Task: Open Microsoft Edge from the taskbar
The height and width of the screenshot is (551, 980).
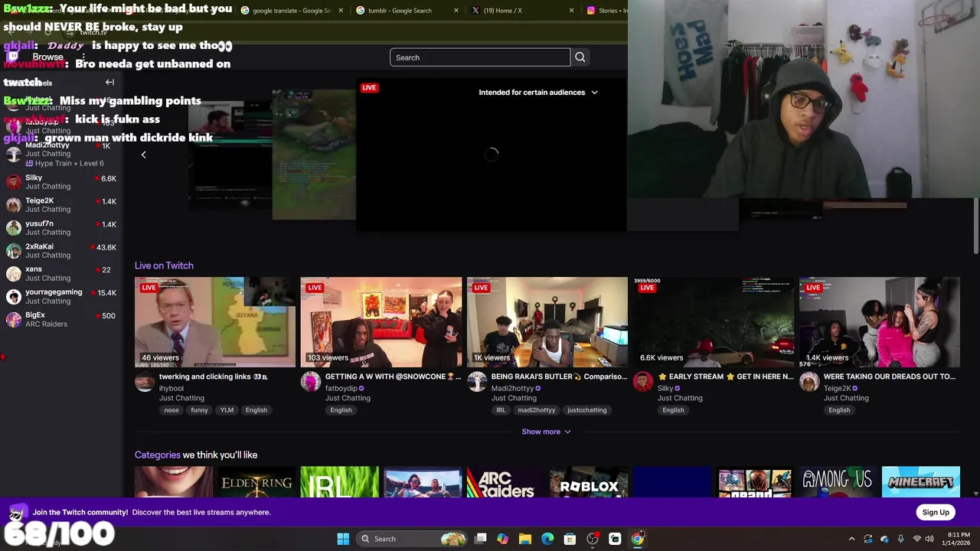Action: tap(547, 539)
